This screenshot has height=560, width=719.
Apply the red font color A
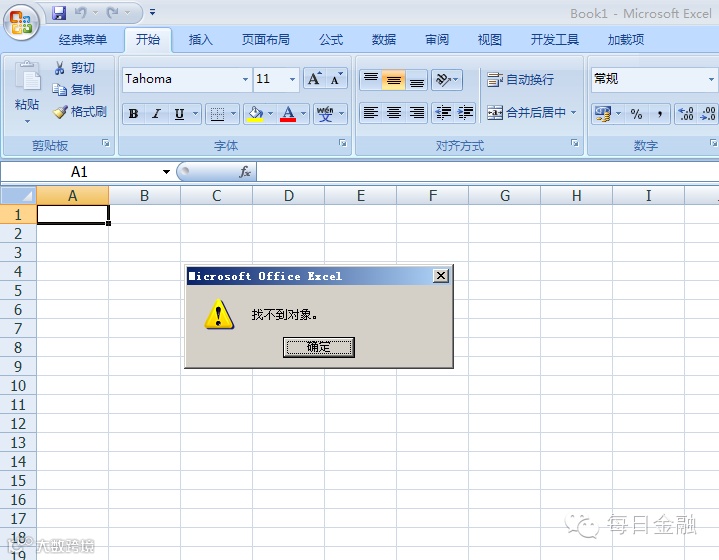point(288,114)
